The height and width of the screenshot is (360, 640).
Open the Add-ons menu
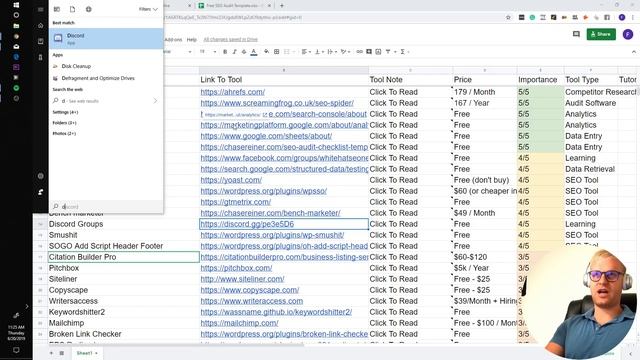(173, 40)
